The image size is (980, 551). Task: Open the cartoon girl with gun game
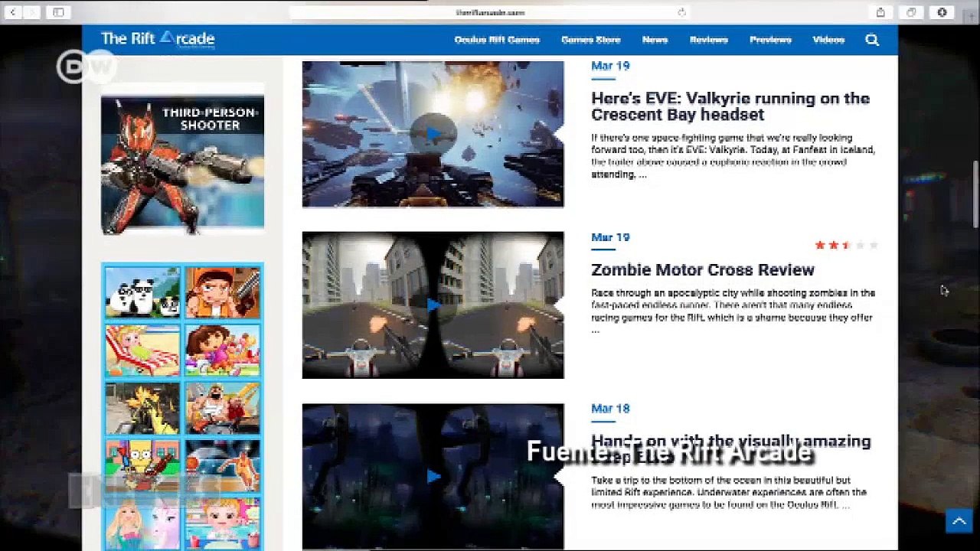(222, 292)
